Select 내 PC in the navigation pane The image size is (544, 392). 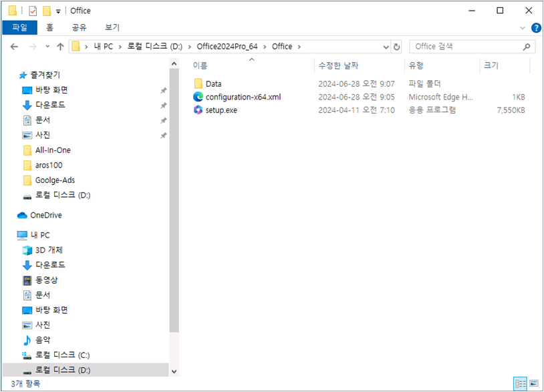tap(33, 235)
